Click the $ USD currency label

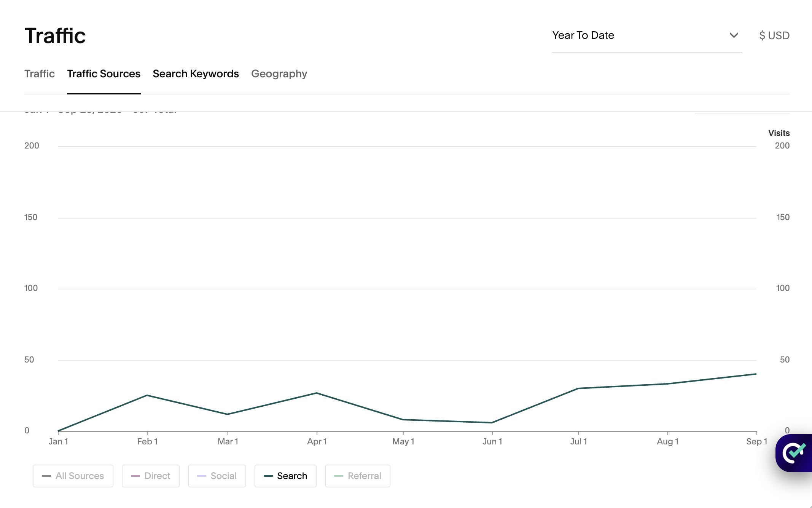[774, 35]
